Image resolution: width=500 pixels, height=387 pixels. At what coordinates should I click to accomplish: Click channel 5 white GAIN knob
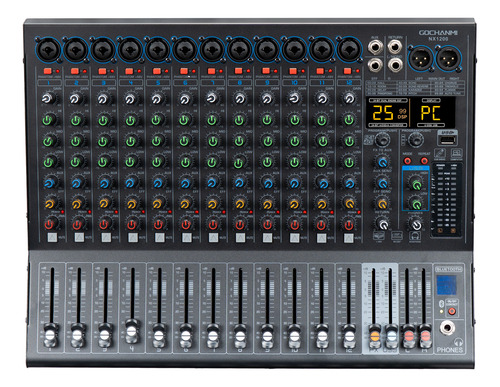pyautogui.click(x=157, y=99)
